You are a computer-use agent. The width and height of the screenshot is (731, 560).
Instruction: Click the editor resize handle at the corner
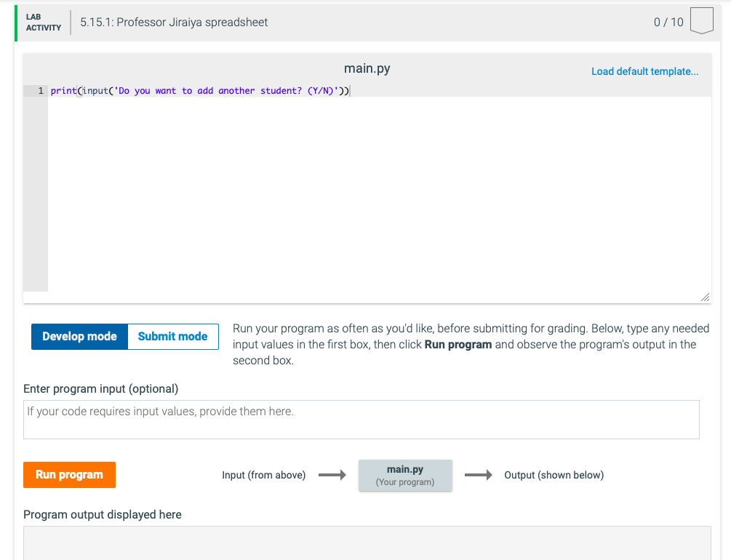tap(706, 297)
